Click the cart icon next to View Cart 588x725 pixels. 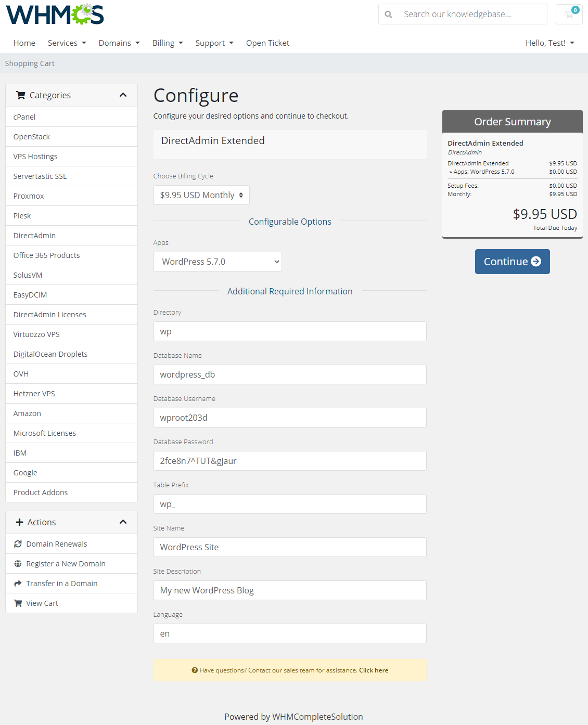[18, 603]
